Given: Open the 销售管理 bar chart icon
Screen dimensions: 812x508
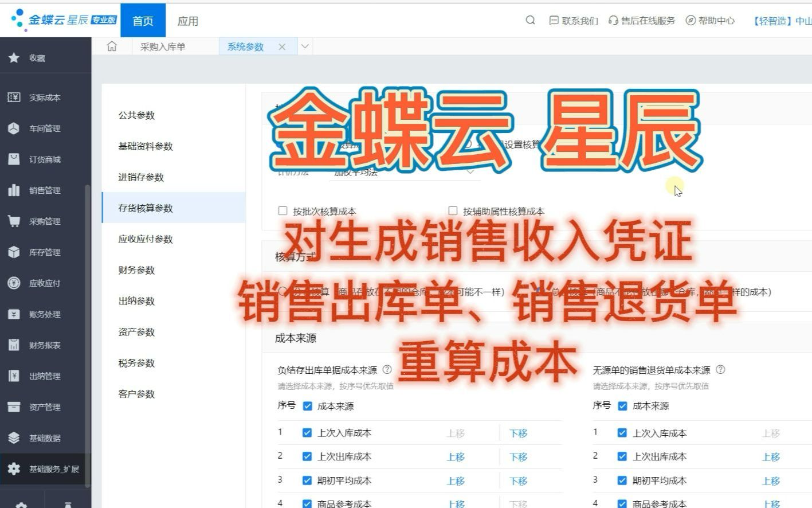Looking at the screenshot, I should 14,190.
